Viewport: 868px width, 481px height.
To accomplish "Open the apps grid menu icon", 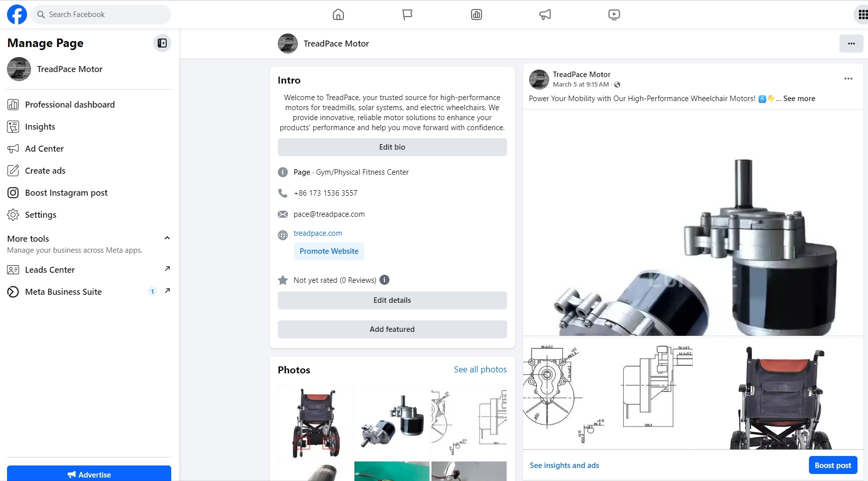I will pyautogui.click(x=862, y=15).
